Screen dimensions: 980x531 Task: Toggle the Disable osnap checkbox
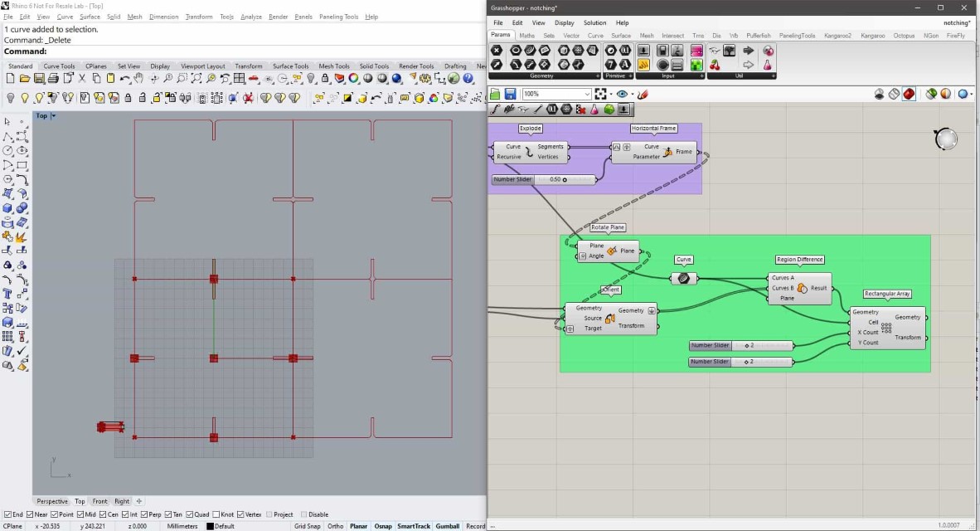303,514
